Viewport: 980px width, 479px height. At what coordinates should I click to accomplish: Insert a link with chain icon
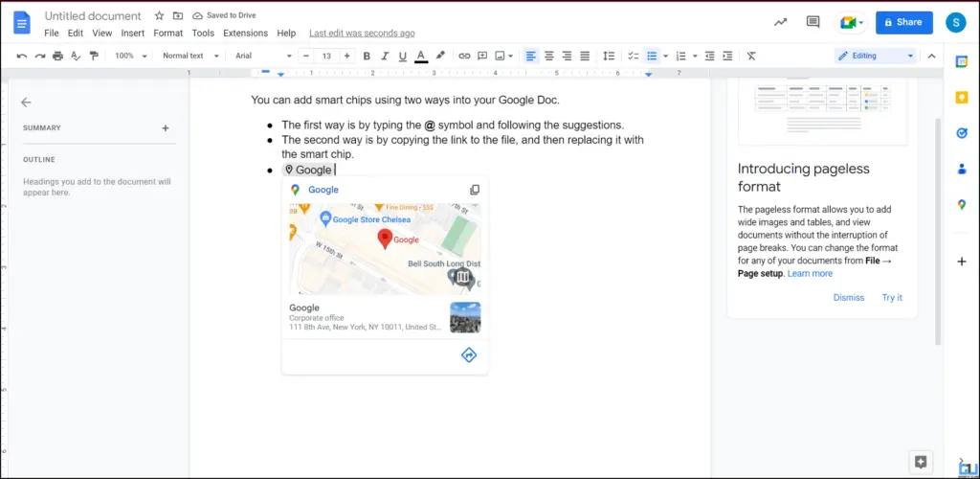464,56
